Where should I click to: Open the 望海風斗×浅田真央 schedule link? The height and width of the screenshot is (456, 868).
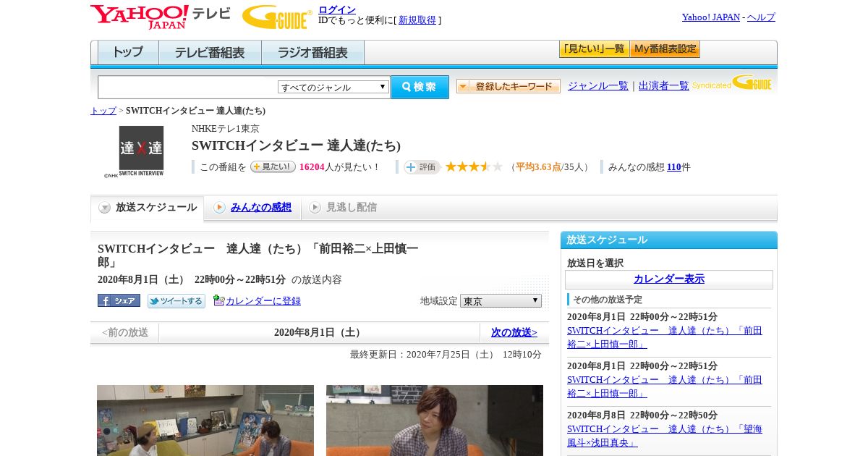(665, 436)
